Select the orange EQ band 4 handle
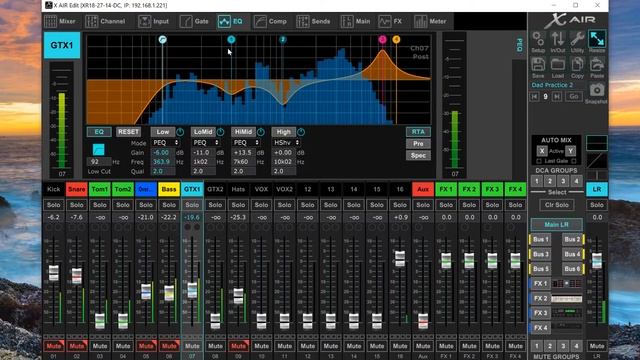640x360 pixels. tap(396, 39)
